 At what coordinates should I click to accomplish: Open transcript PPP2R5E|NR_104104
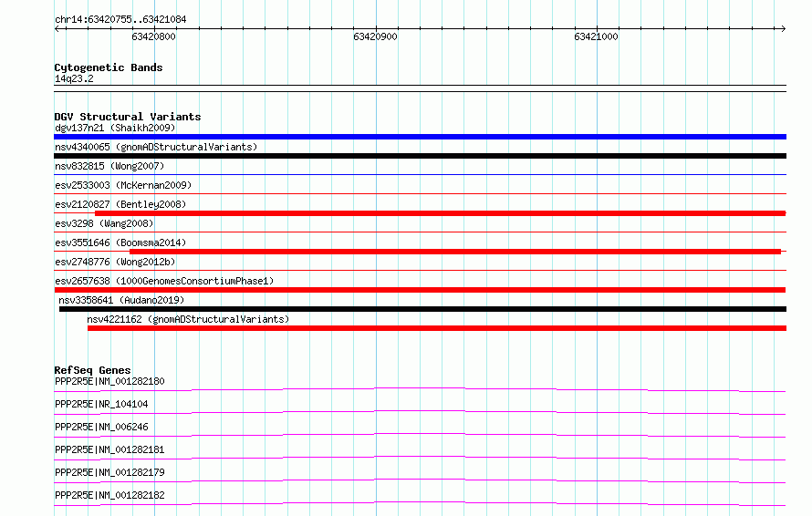(x=101, y=404)
